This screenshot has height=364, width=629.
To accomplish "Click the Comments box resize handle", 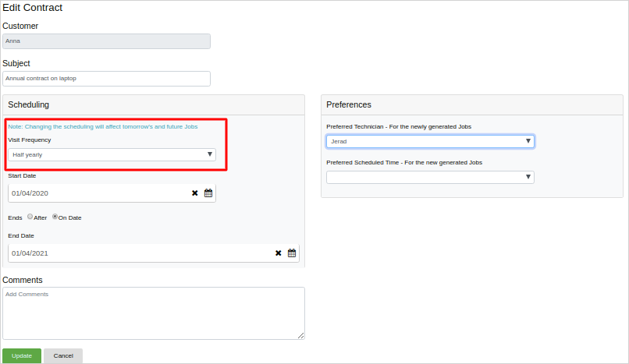I will point(301,336).
